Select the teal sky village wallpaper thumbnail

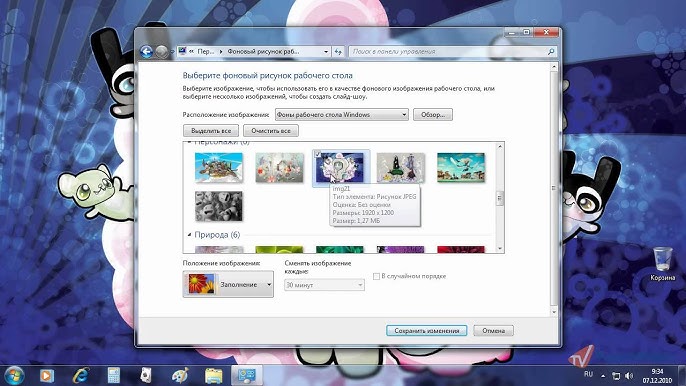461,167
